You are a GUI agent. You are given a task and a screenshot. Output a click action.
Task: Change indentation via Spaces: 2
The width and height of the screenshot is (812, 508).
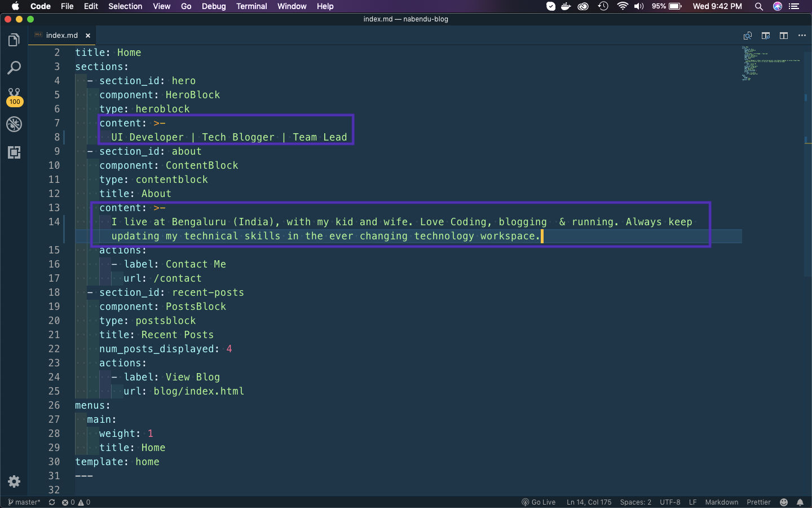click(x=636, y=502)
